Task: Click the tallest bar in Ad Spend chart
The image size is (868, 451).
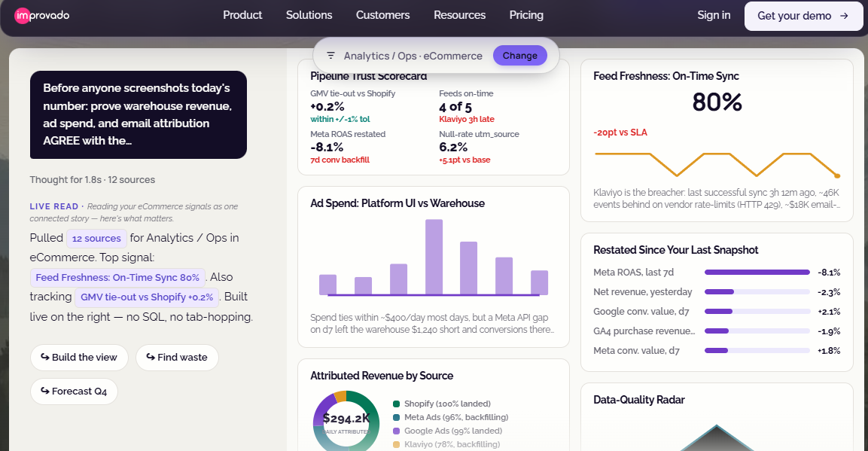Action: pyautogui.click(x=434, y=257)
